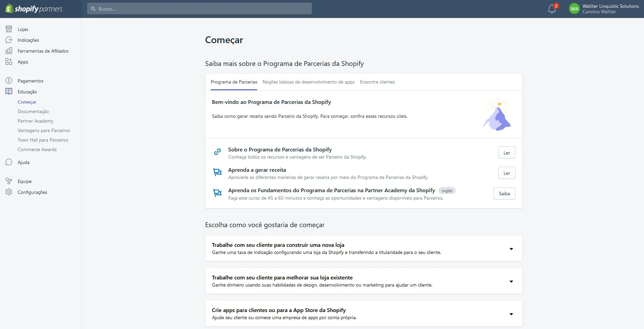Switch to Encontre clientes tab

point(377,82)
